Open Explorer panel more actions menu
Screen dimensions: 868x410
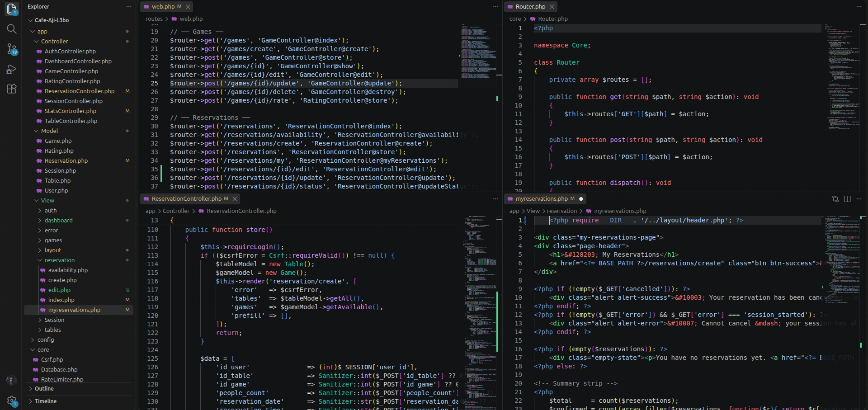pos(129,7)
